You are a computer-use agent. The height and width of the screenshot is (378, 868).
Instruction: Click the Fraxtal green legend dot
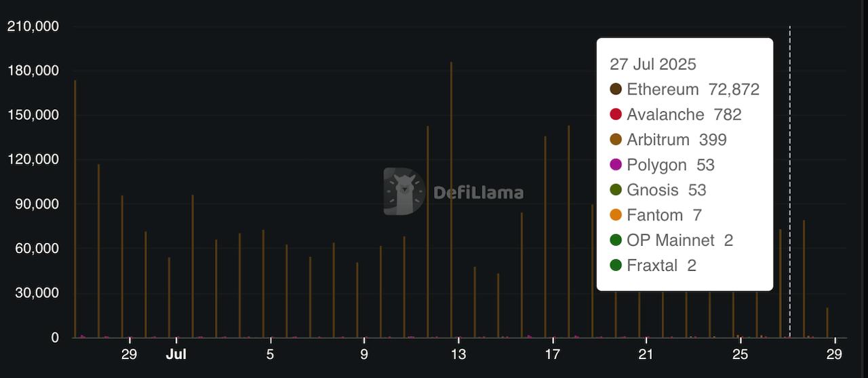pyautogui.click(x=616, y=265)
